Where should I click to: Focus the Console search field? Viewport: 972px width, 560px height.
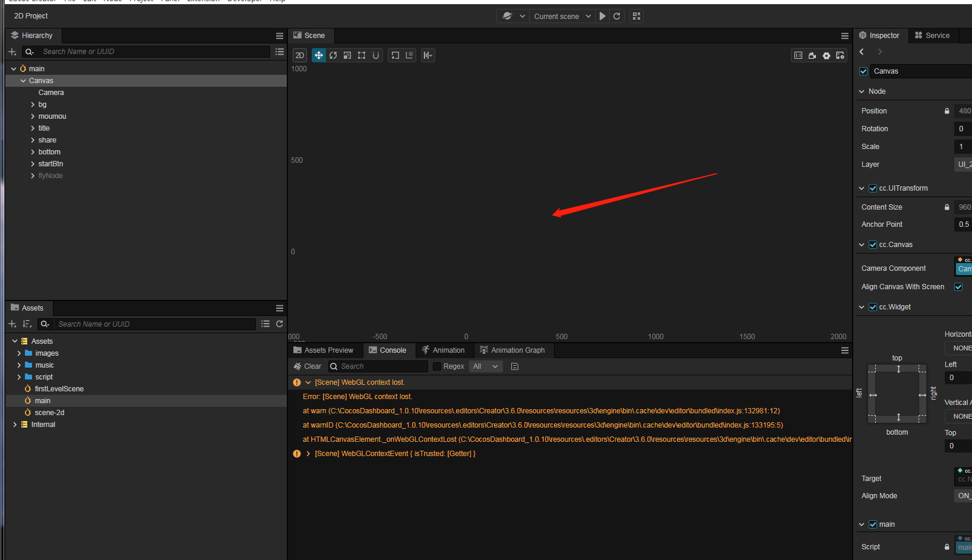click(378, 366)
